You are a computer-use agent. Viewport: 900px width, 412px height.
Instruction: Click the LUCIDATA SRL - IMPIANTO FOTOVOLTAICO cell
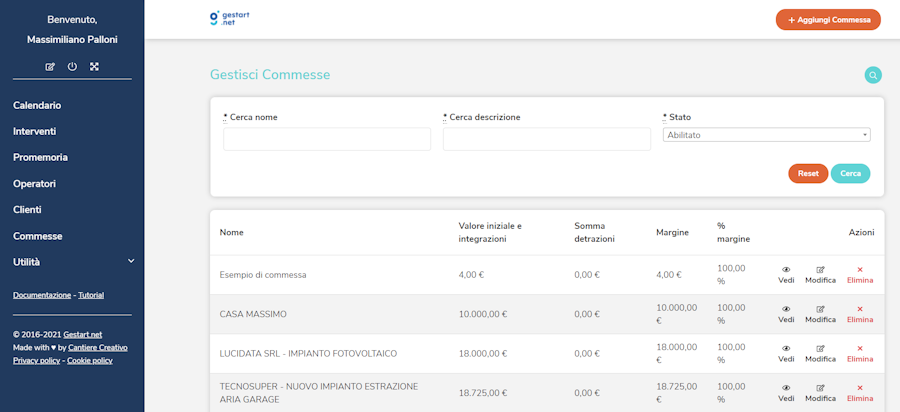[308, 353]
